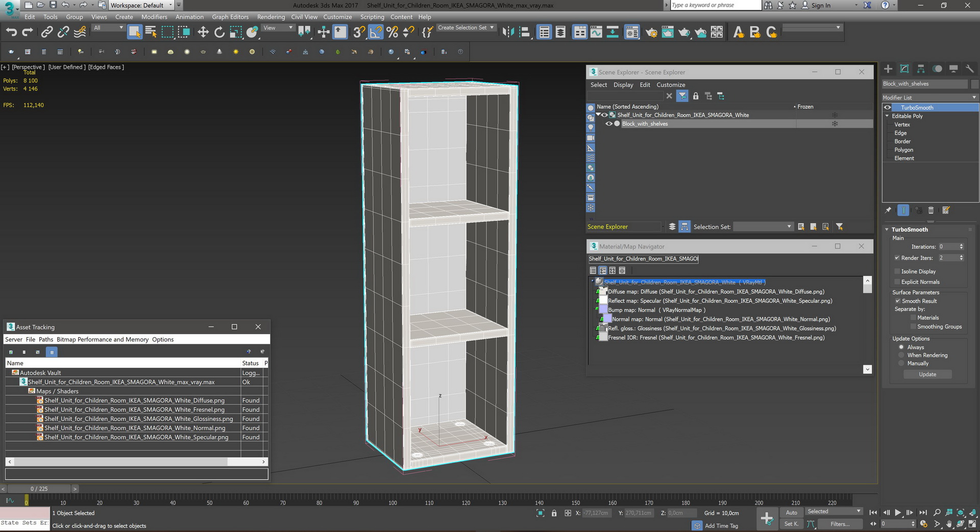Click the Undo arrow icon
The height and width of the screenshot is (532, 980).
(x=11, y=32)
